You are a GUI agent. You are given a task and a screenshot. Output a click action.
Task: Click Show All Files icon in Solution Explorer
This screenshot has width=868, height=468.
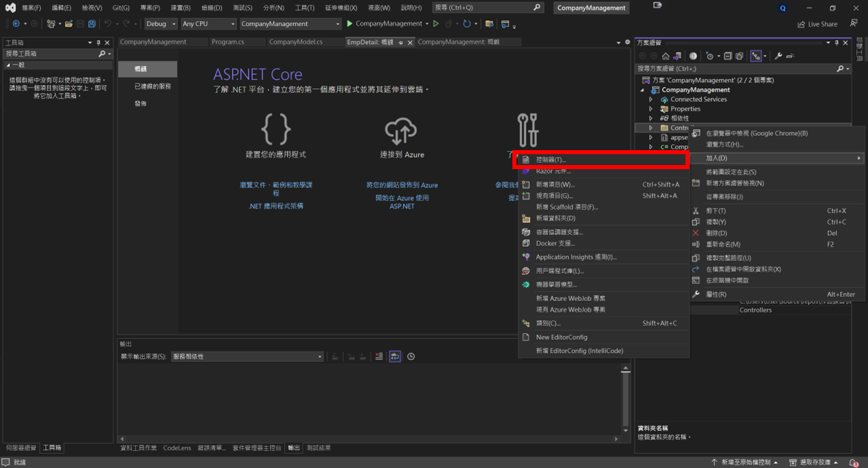click(739, 56)
